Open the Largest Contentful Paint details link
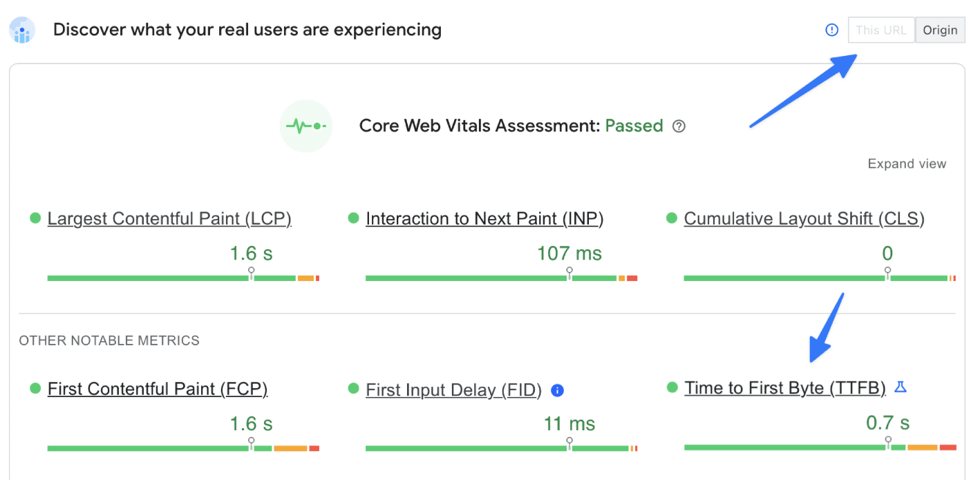The height and width of the screenshot is (480, 980). (x=169, y=218)
